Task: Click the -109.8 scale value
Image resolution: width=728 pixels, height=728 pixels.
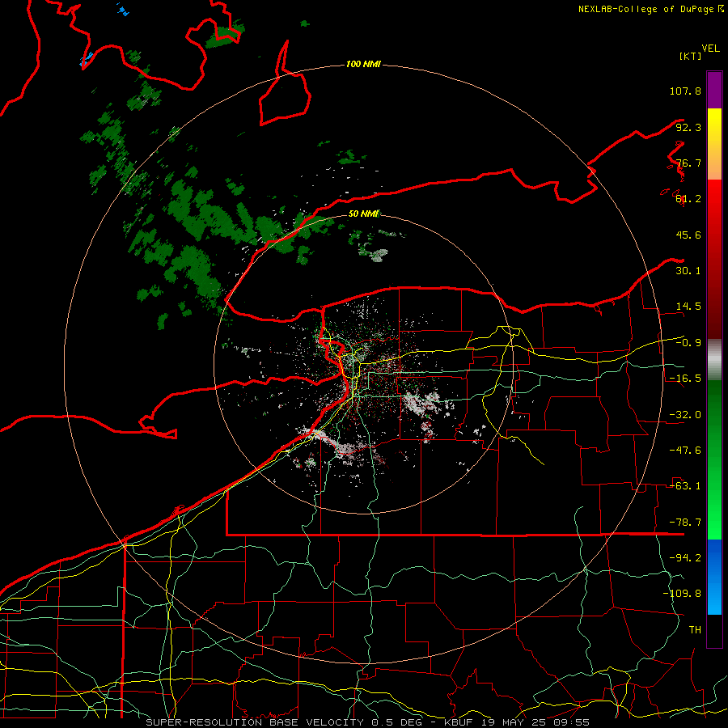Action: click(x=682, y=594)
